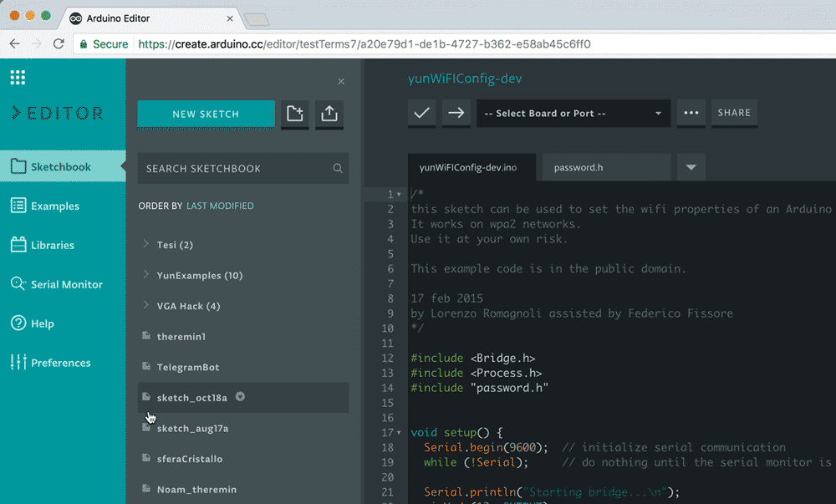Click the browser address bar URL
This screenshot has height=504, width=836.
click(x=364, y=44)
